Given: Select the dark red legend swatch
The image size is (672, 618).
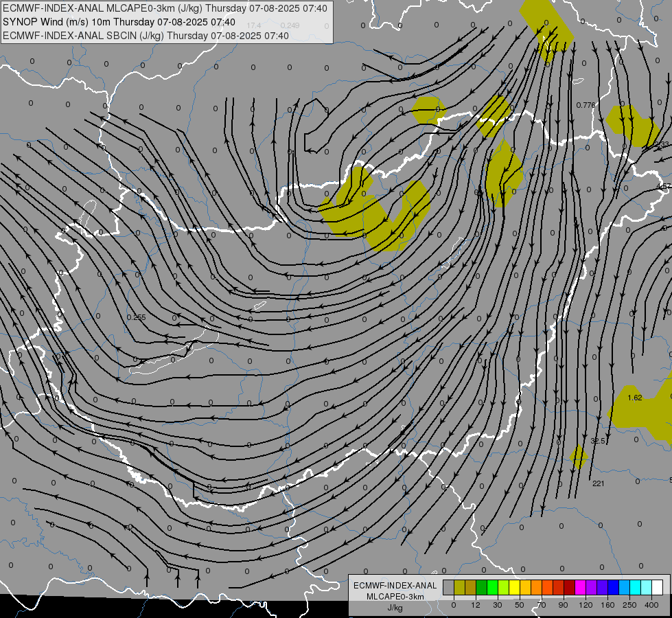Looking at the screenshot, I should 569,588.
